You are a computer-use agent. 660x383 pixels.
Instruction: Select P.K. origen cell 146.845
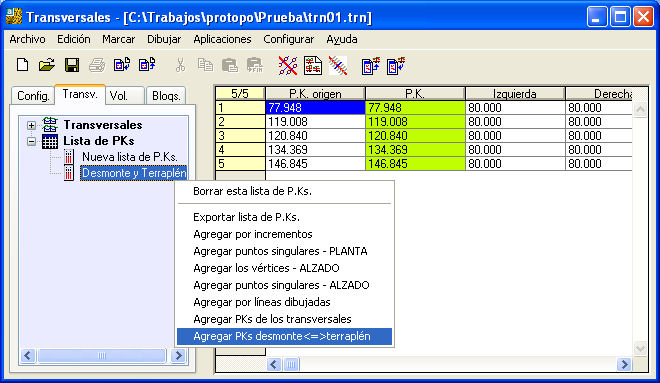pos(315,164)
